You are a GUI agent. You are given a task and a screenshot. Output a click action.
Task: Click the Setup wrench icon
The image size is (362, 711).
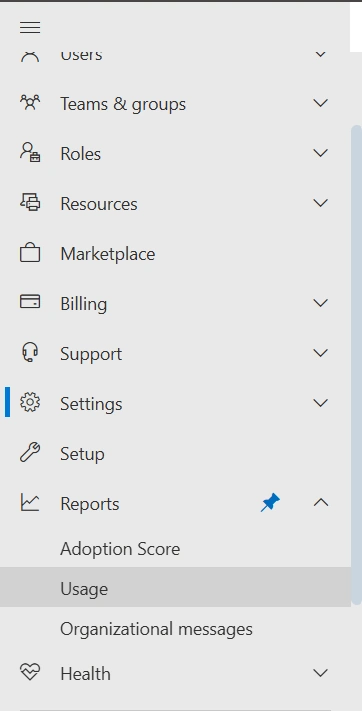click(x=30, y=453)
